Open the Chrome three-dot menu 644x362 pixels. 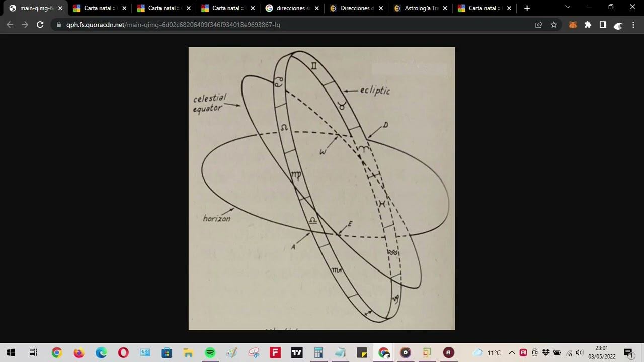[634, 25]
